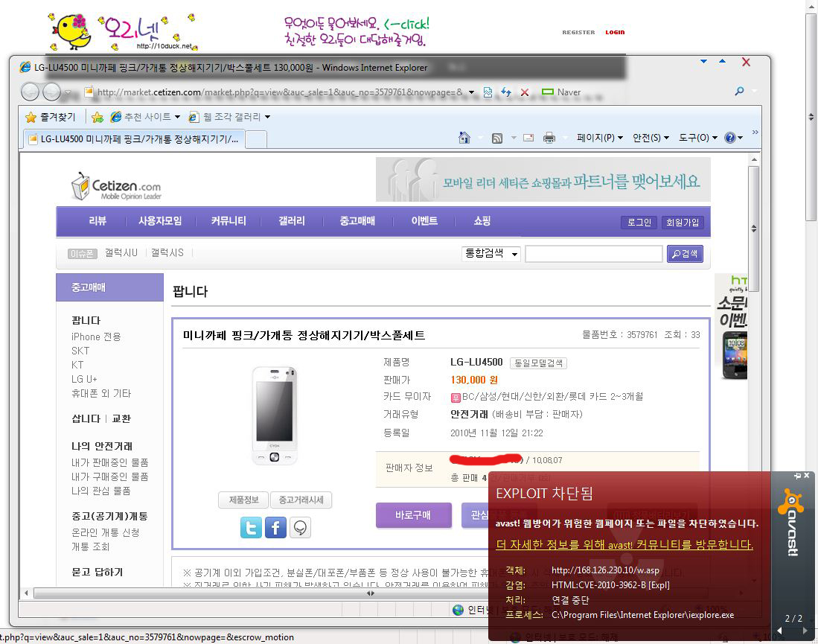Viewport: 818px width, 644px height.
Task: Open the 쇼핑 nav menu
Action: pos(482,221)
